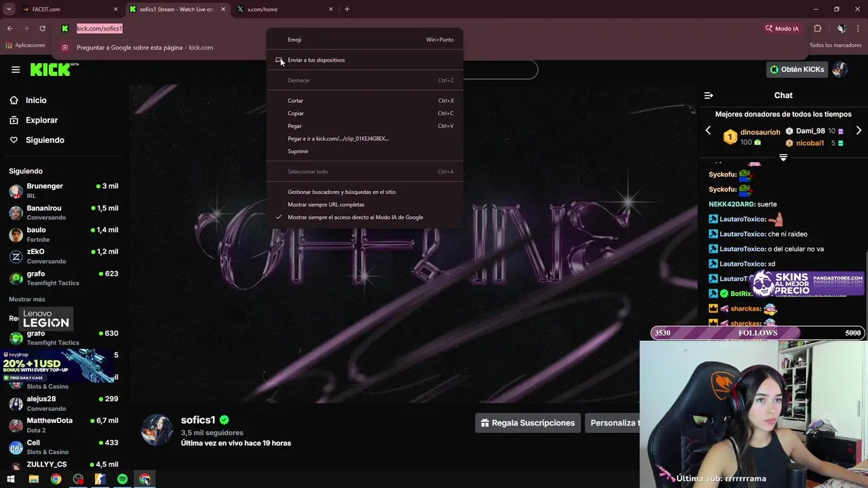Open the Kick hamburger menu
This screenshot has height=488, width=868.
pyautogui.click(x=16, y=69)
